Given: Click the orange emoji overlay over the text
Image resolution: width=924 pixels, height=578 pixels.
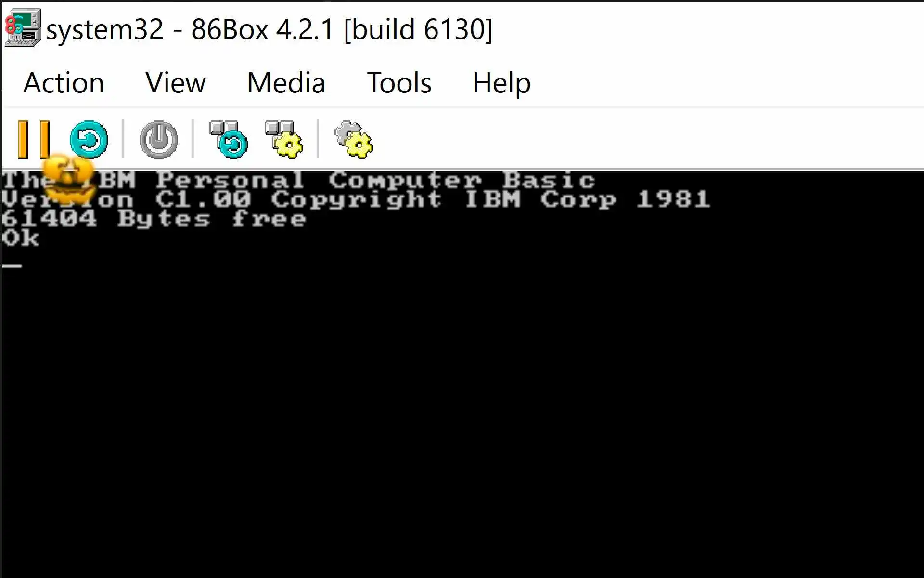Looking at the screenshot, I should tap(68, 179).
